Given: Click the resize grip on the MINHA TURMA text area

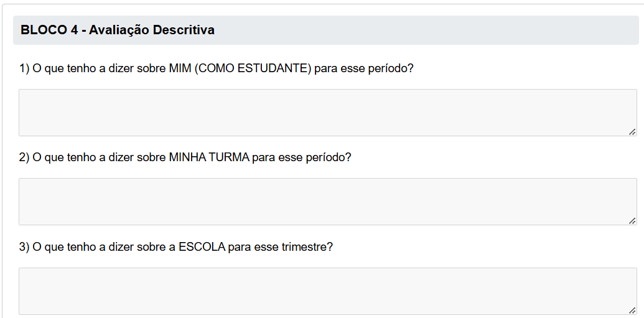Looking at the screenshot, I should 632,220.
